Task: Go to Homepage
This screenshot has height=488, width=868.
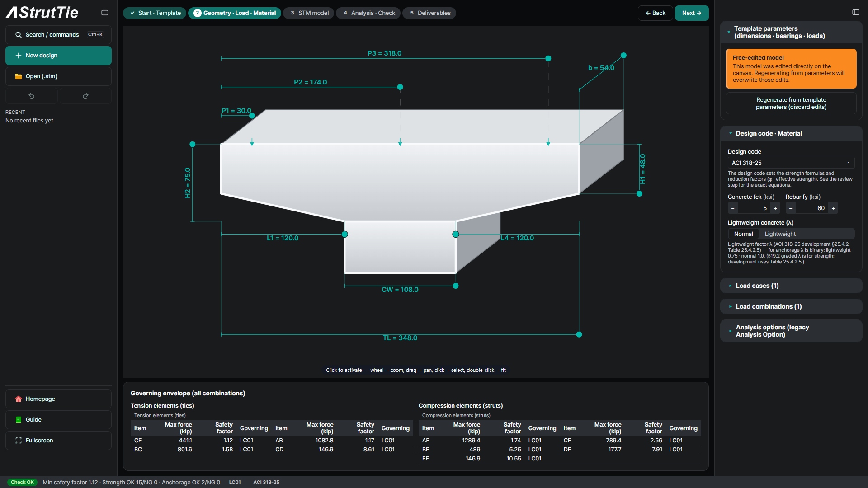Action: [x=58, y=399]
